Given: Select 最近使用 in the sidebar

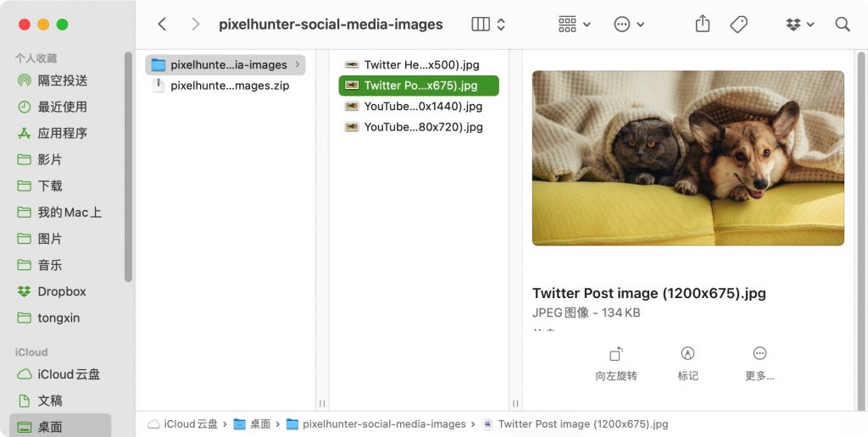Looking at the screenshot, I should click(x=62, y=107).
